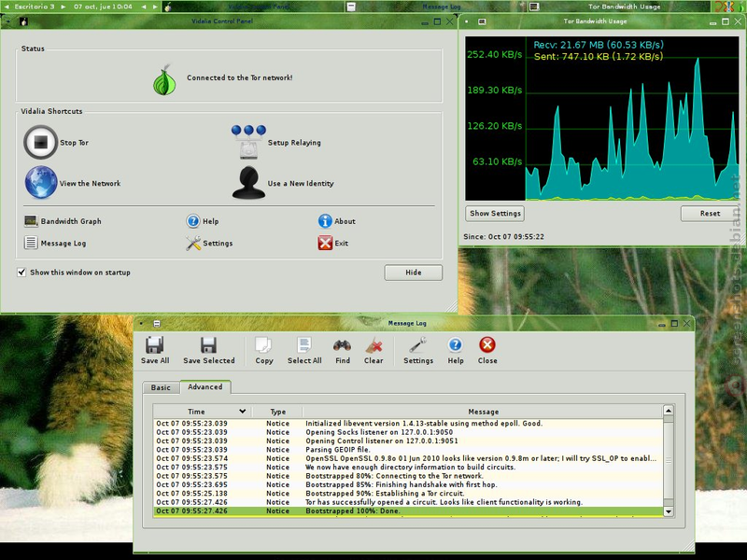Screen dimensions: 747x560
Task: Click Save All in Message Log toolbar
Action: coord(155,351)
